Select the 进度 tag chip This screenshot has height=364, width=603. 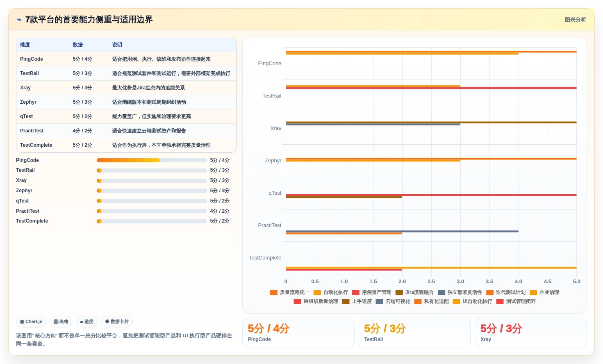pyautogui.click(x=86, y=322)
